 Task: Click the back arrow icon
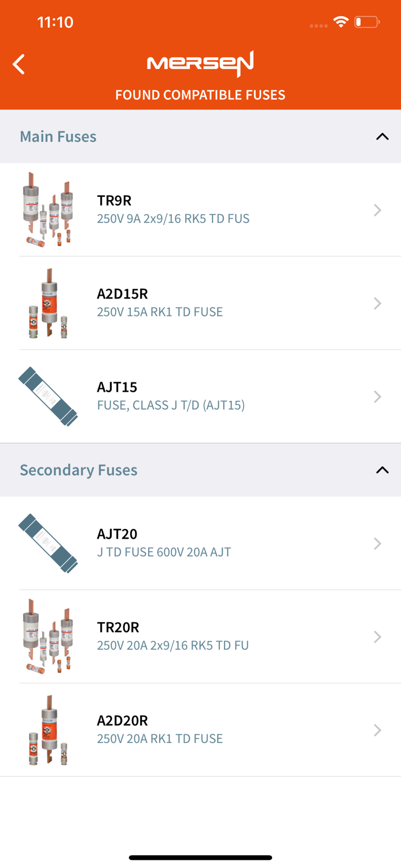point(18,64)
